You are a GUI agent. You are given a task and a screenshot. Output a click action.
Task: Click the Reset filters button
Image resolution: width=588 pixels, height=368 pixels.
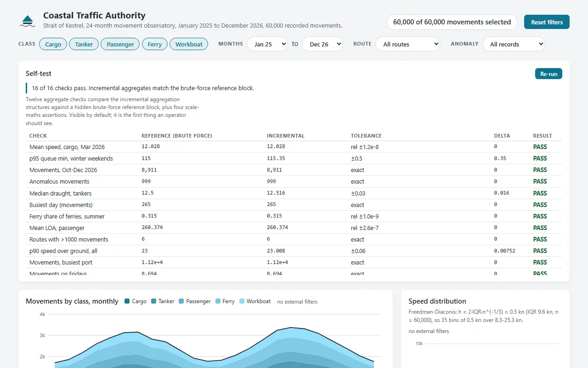[547, 22]
